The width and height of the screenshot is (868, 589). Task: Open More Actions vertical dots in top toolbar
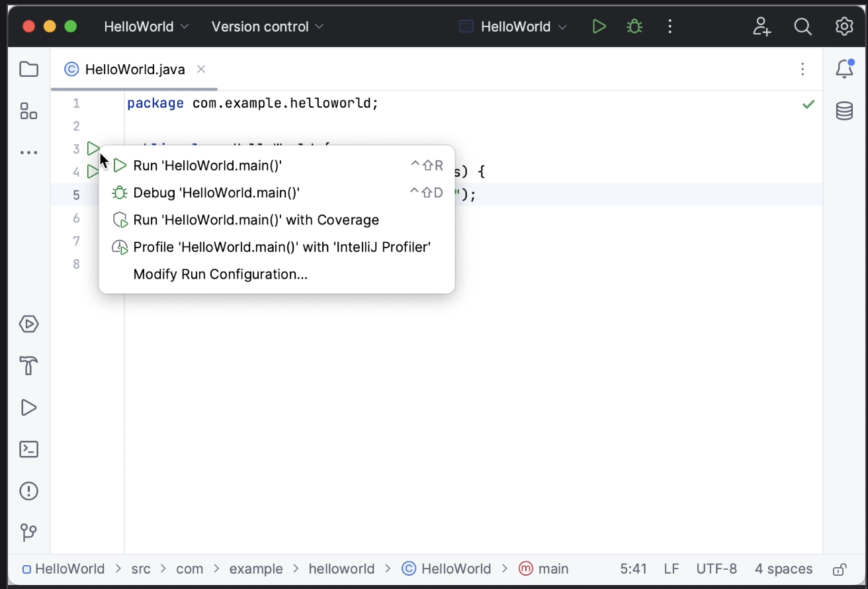coord(670,26)
